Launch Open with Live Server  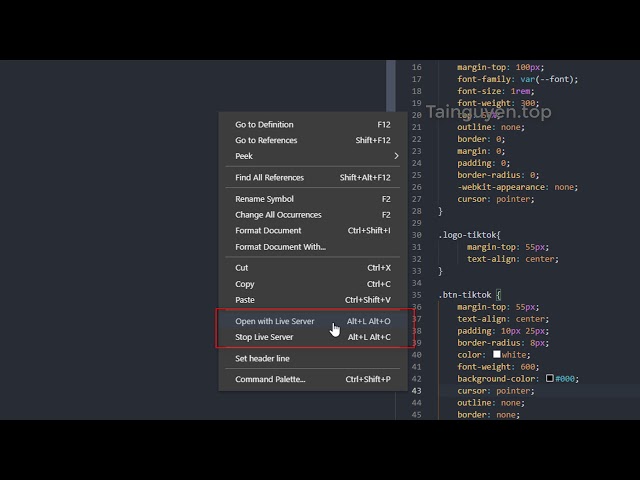point(313,321)
